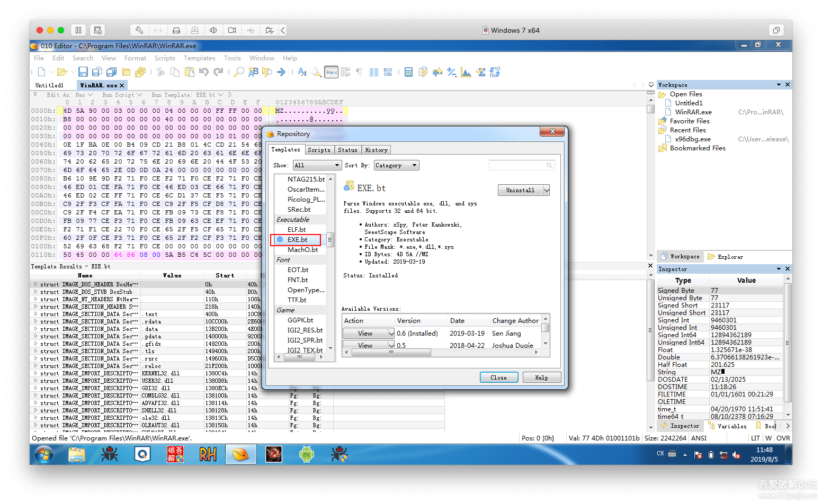Save the file with the floppy icon
Image resolution: width=822 pixels, height=504 pixels.
click(83, 72)
